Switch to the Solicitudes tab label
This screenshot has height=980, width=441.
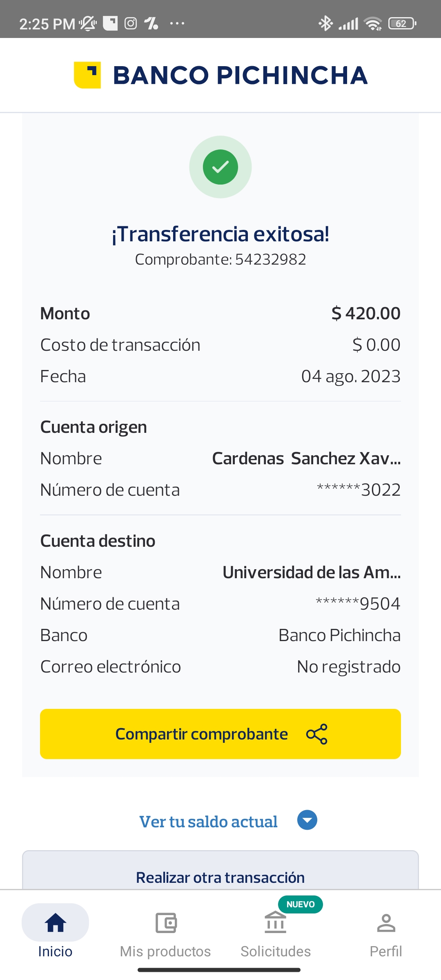[x=276, y=951]
